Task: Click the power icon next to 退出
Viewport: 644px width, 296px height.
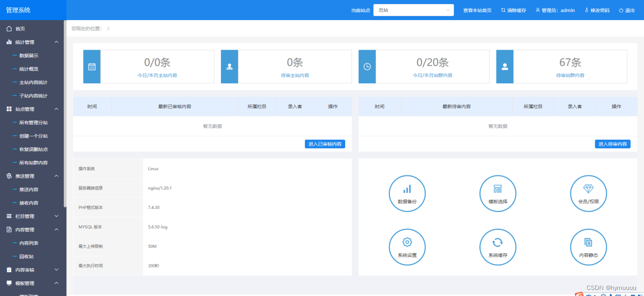Action: coord(621,10)
